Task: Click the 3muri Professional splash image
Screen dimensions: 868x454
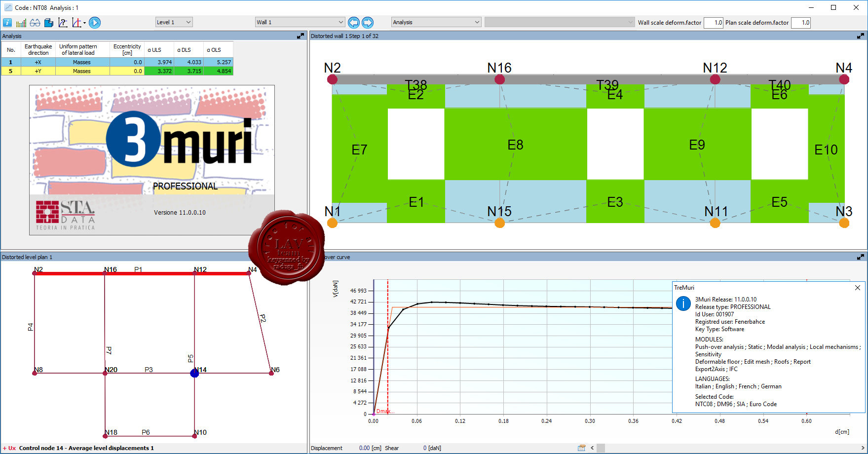Action: (x=152, y=160)
